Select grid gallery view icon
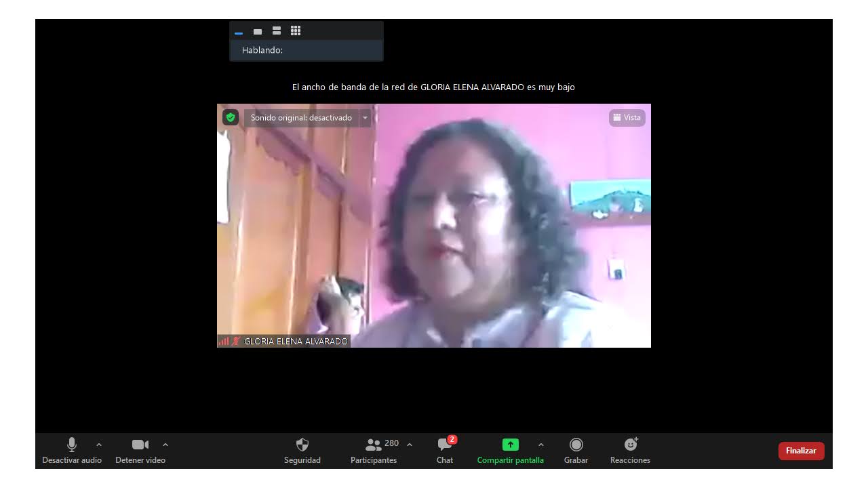 tap(296, 30)
